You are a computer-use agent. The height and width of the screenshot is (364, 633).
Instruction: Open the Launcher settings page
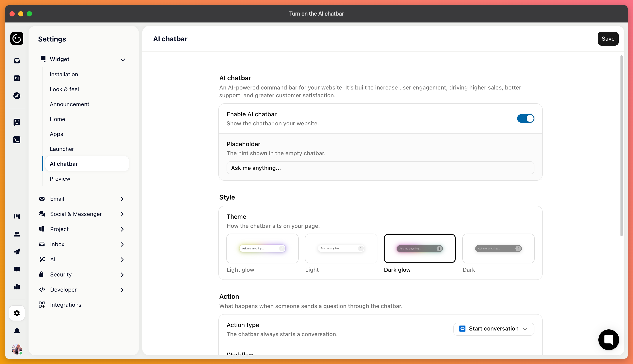[x=62, y=149]
